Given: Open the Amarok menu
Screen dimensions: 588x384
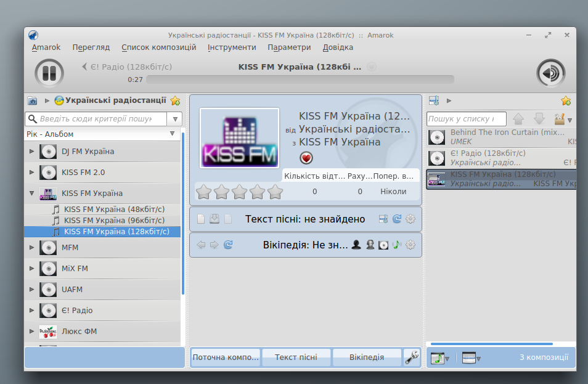Looking at the screenshot, I should (x=46, y=47).
